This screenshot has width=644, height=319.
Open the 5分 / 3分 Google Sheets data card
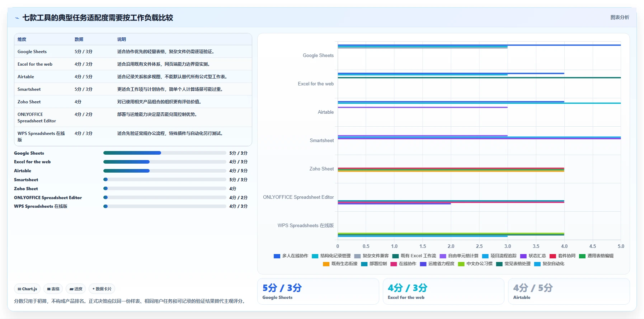point(318,291)
